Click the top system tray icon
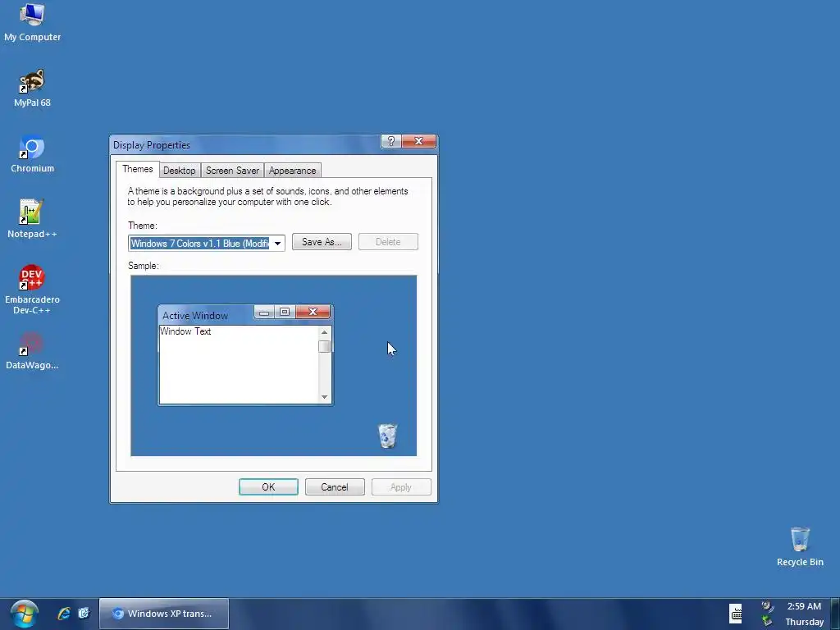This screenshot has height=630, width=840. point(768,606)
